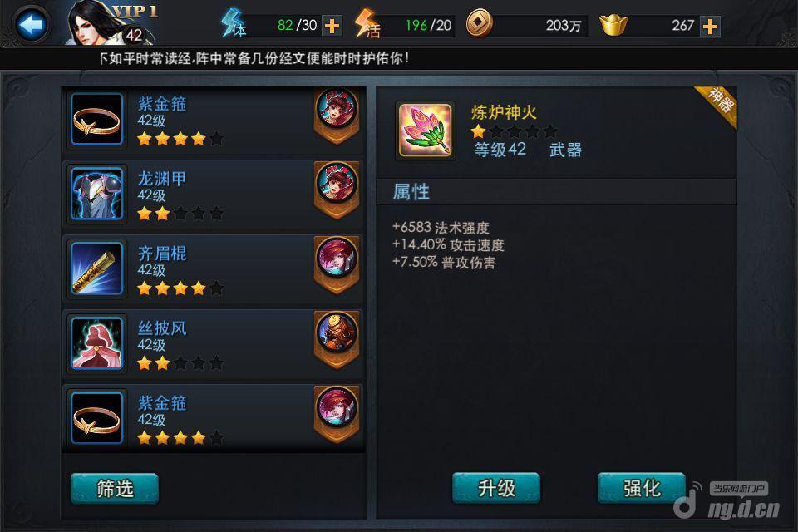This screenshot has width=798, height=532.
Task: Select the first 紫金箍 ring item
Action: coord(214,120)
